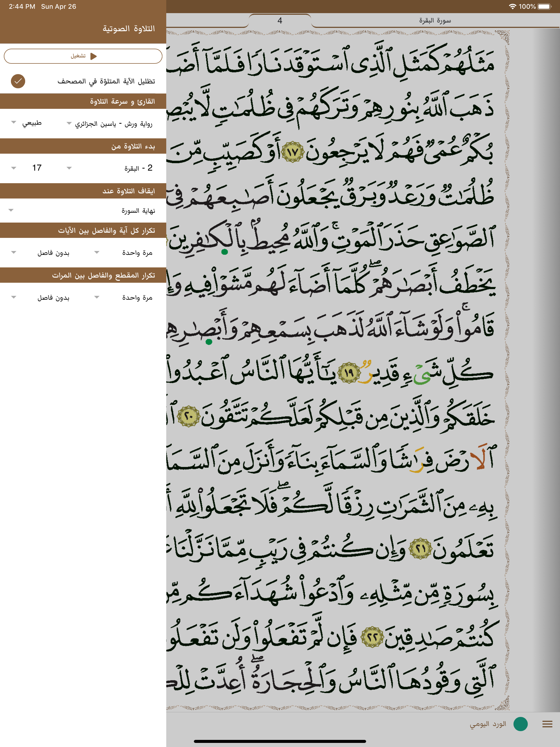
Task: Open reciter dropdown رواية ورش - ياسين الجزائري
Action: [x=109, y=124]
